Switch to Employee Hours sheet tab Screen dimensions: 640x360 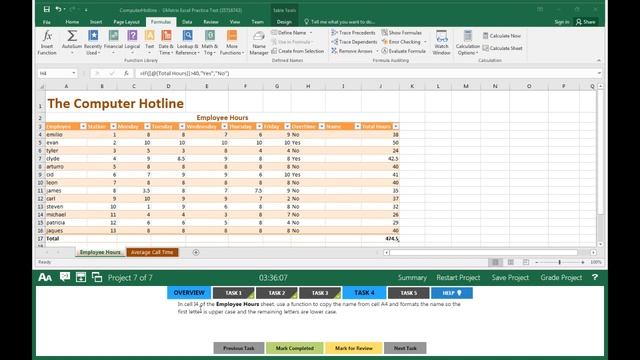(100, 252)
